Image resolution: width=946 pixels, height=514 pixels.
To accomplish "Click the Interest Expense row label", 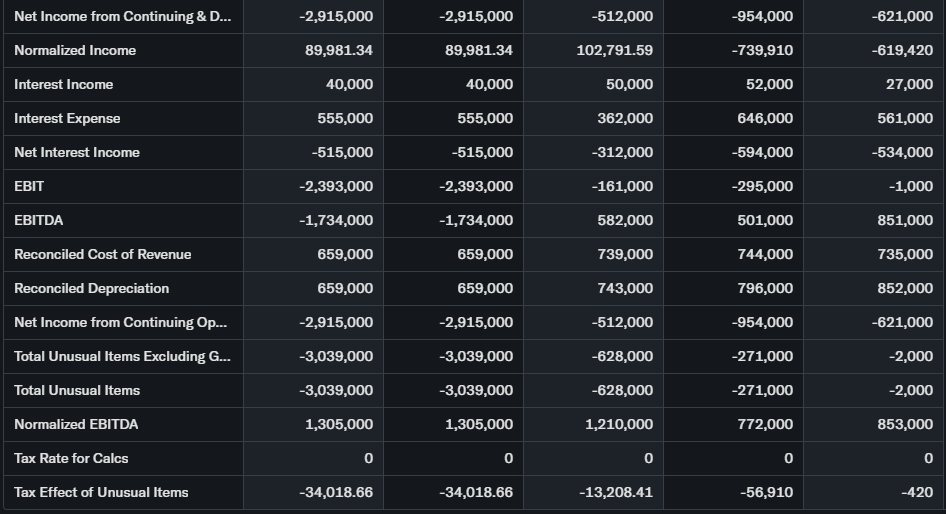I will pos(67,118).
